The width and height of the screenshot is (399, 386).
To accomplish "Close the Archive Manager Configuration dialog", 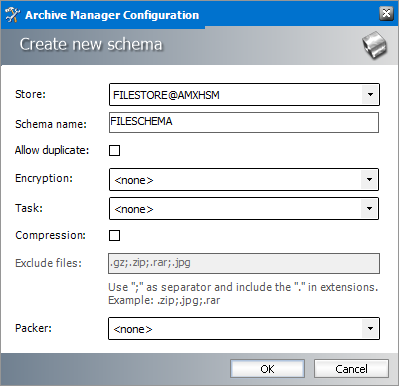I will 386,14.
